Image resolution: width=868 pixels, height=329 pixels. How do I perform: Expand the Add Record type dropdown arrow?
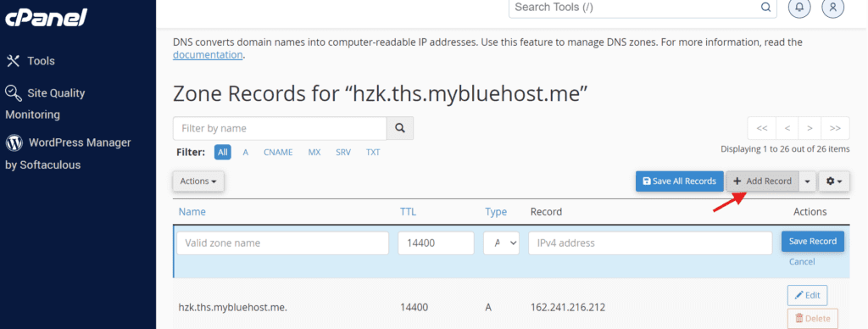(807, 181)
